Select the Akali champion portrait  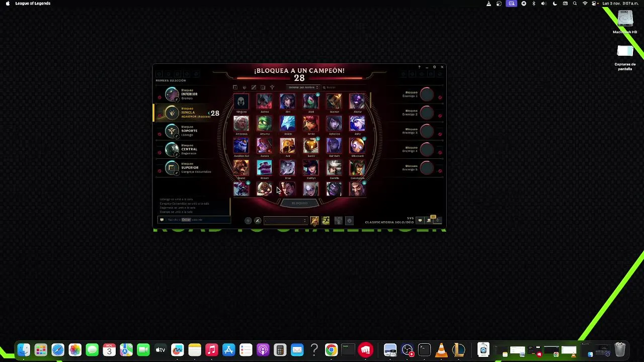(x=311, y=102)
